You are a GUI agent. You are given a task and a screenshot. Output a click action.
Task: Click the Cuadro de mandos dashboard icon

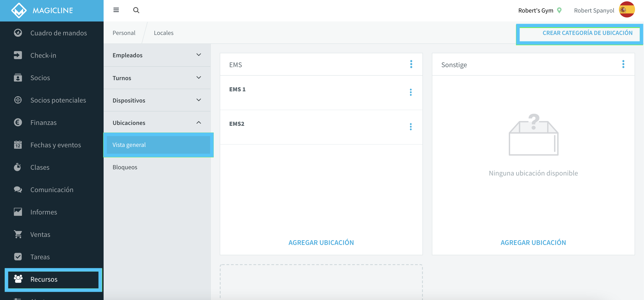click(x=18, y=33)
